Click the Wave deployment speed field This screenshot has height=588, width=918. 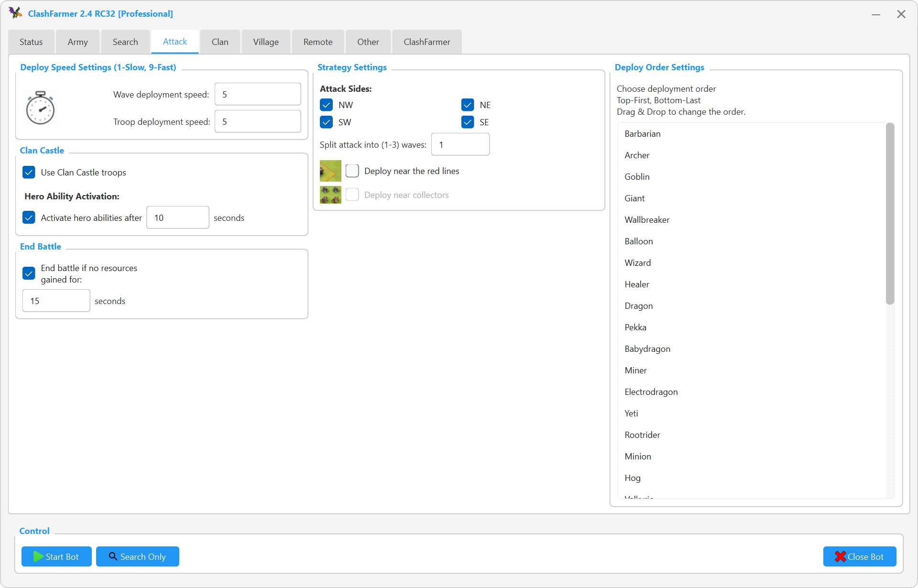[x=258, y=94]
